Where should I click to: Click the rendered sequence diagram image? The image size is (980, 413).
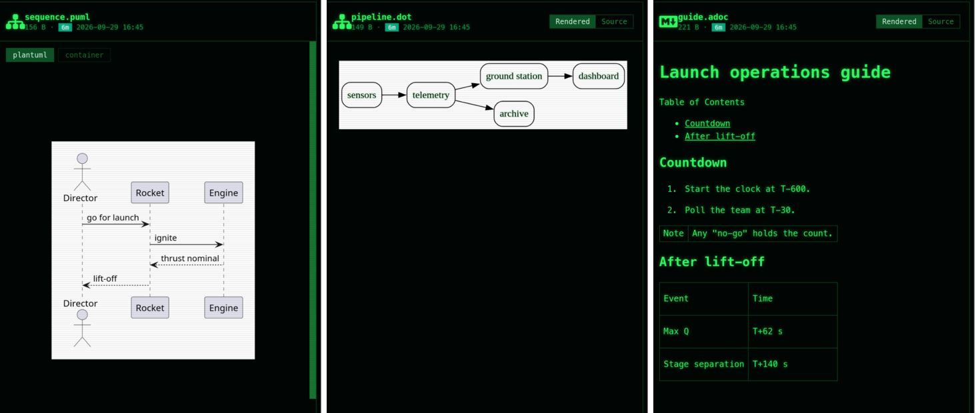(153, 250)
